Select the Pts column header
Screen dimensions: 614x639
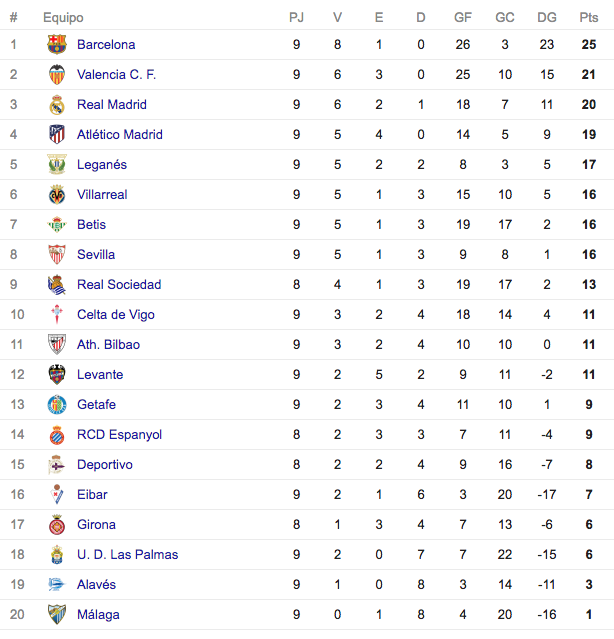click(589, 18)
